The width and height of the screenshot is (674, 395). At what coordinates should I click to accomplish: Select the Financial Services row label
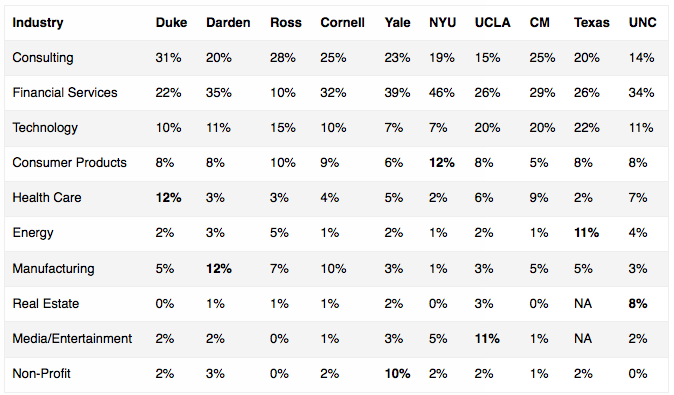[64, 92]
